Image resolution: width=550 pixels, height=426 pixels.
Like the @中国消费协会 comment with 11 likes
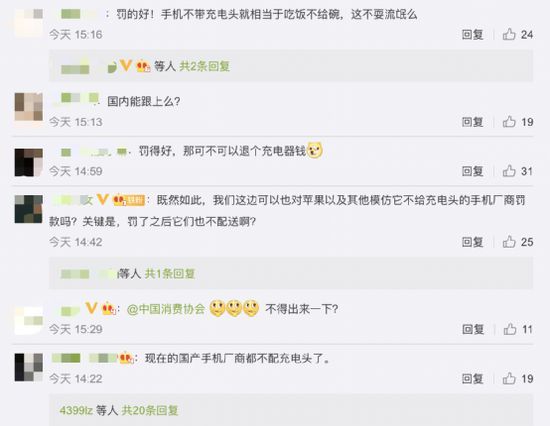[510, 329]
